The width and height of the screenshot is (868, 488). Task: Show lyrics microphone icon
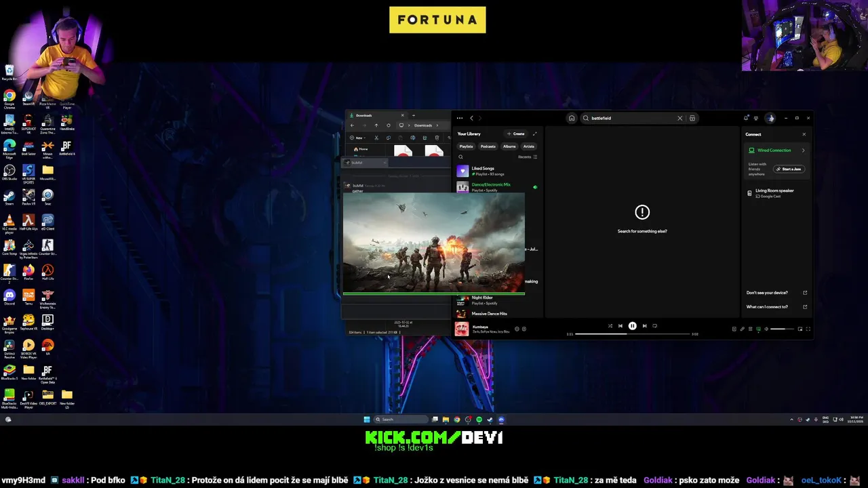742,329
